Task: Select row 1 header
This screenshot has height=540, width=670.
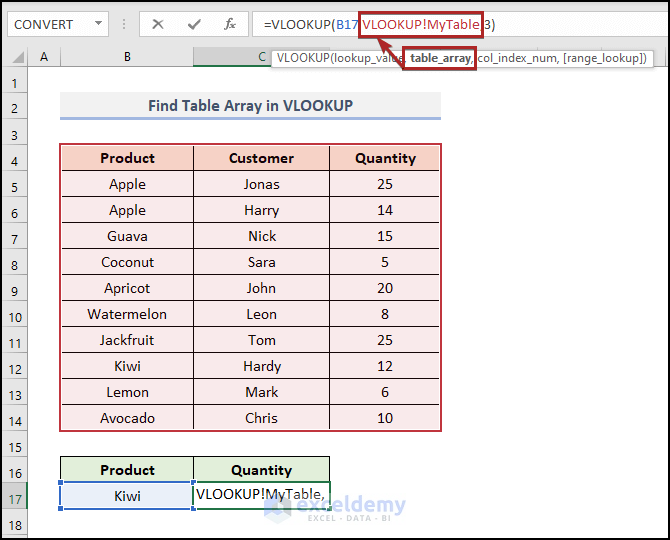Action: 14,83
